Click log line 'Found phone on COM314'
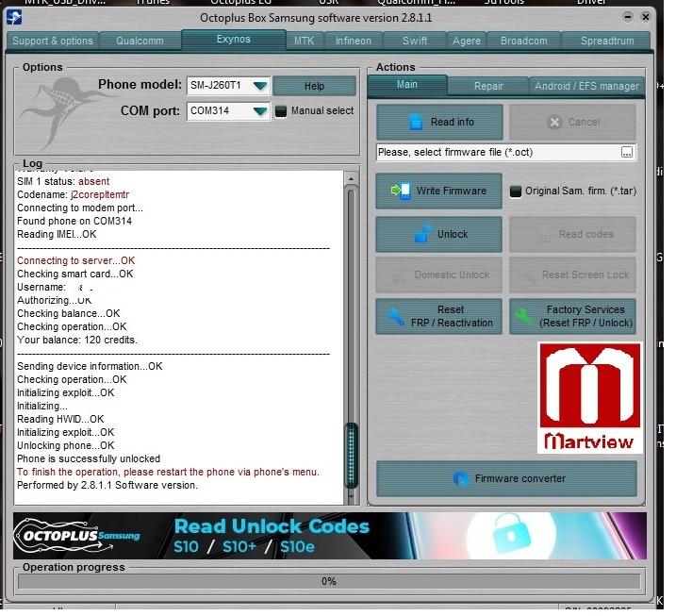676x616 pixels. tap(75, 223)
